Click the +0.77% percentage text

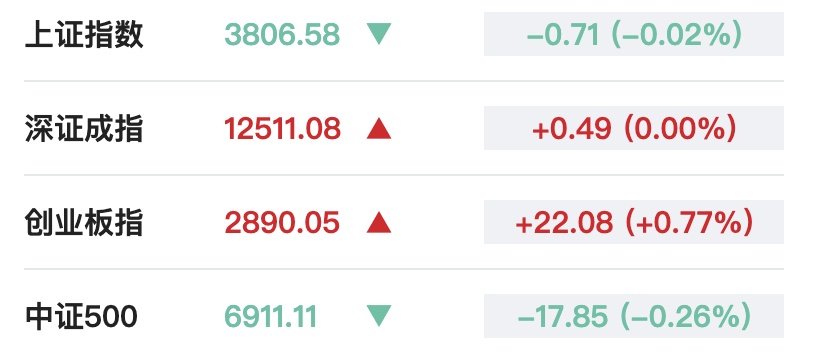click(x=689, y=223)
